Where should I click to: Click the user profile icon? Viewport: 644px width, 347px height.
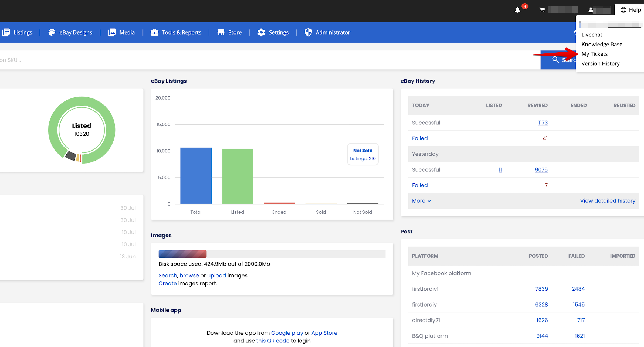(591, 10)
